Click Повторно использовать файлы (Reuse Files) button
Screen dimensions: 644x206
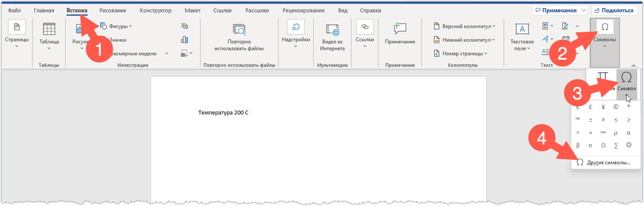(239, 37)
